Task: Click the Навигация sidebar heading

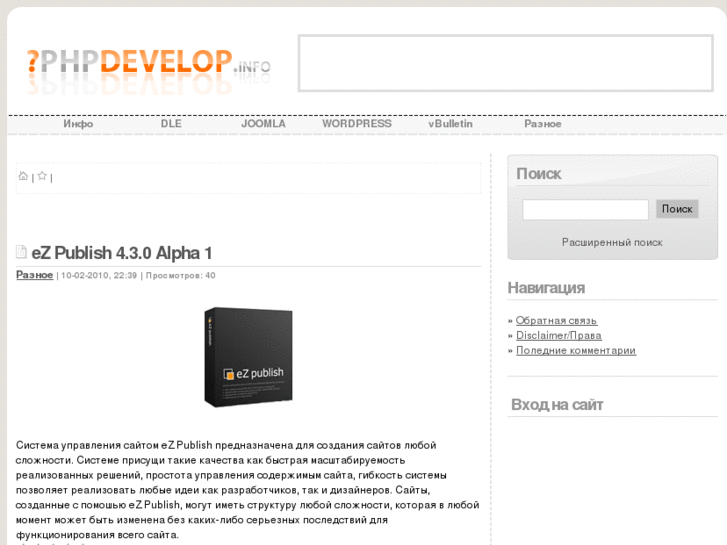Action: [546, 288]
